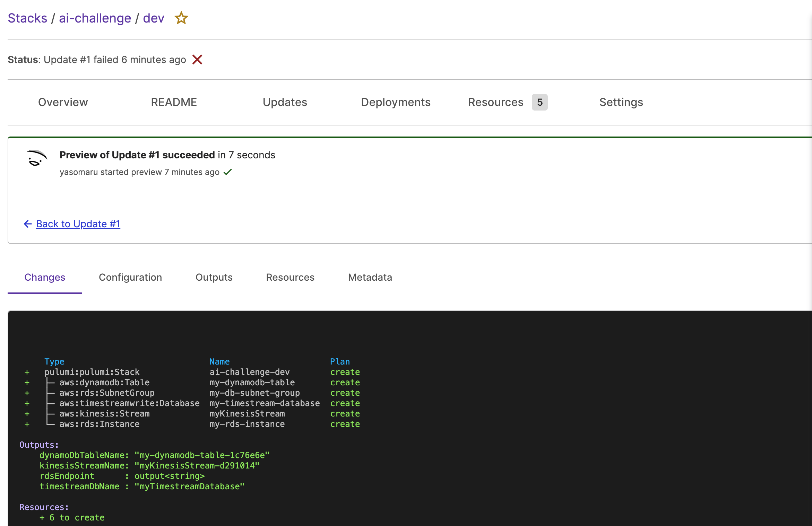This screenshot has height=526, width=812.
Task: Click the back arrow icon before Update link
Action: [28, 224]
